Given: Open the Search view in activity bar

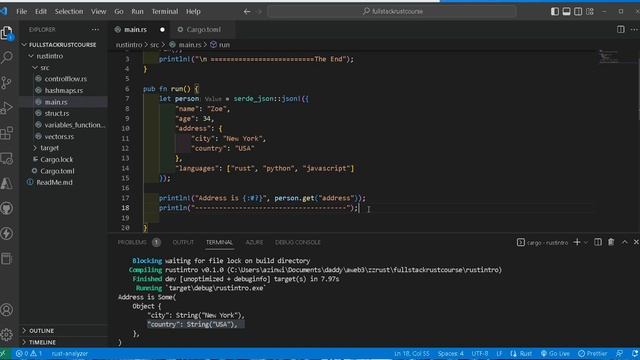Looking at the screenshot, I should click(x=7, y=58).
